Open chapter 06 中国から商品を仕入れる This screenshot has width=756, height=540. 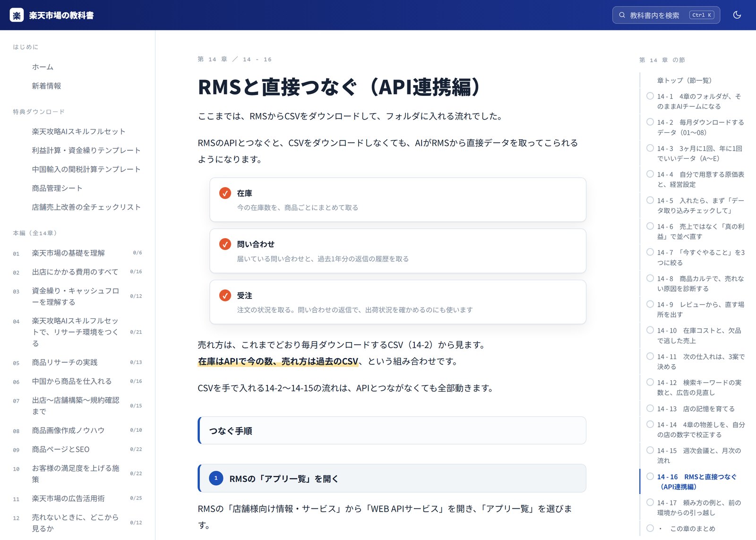pos(72,381)
